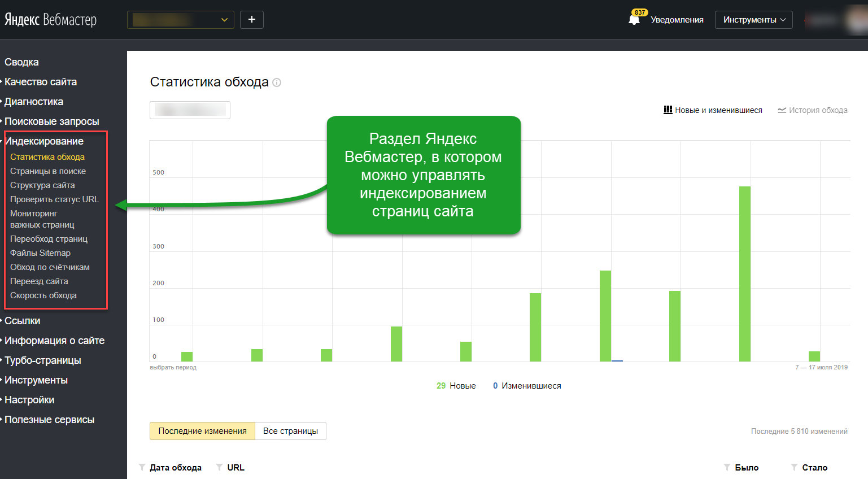The height and width of the screenshot is (479, 868).
Task: Expand Инструменты section in sidebar
Action: (36, 380)
